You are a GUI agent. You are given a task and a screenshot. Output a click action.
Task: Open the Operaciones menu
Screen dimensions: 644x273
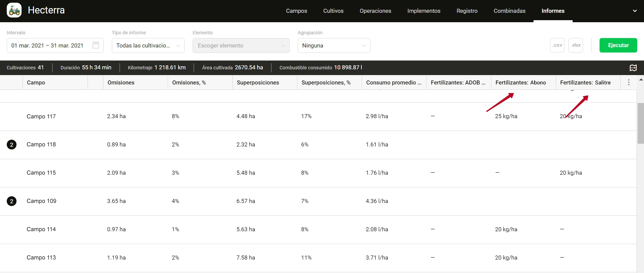click(376, 11)
